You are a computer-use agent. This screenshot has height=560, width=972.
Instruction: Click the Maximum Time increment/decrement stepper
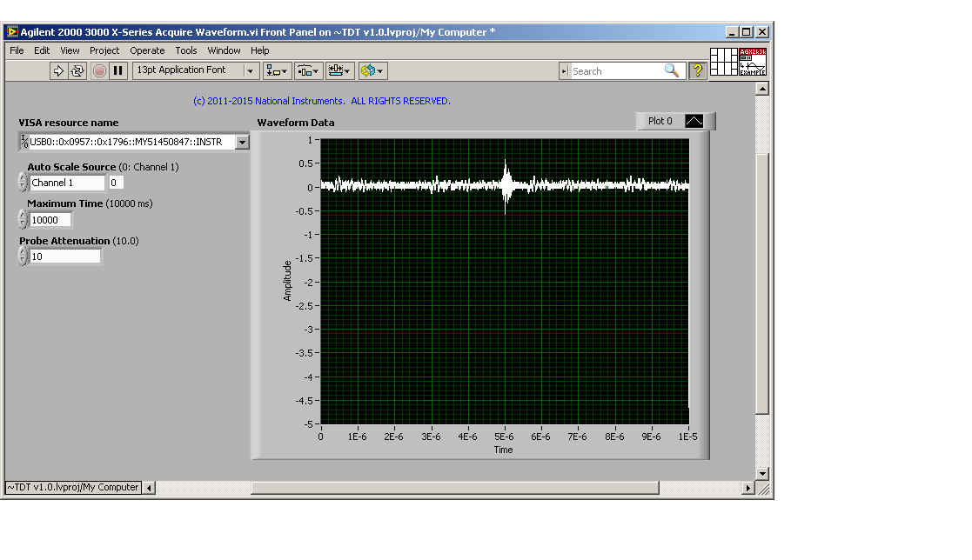coord(23,219)
